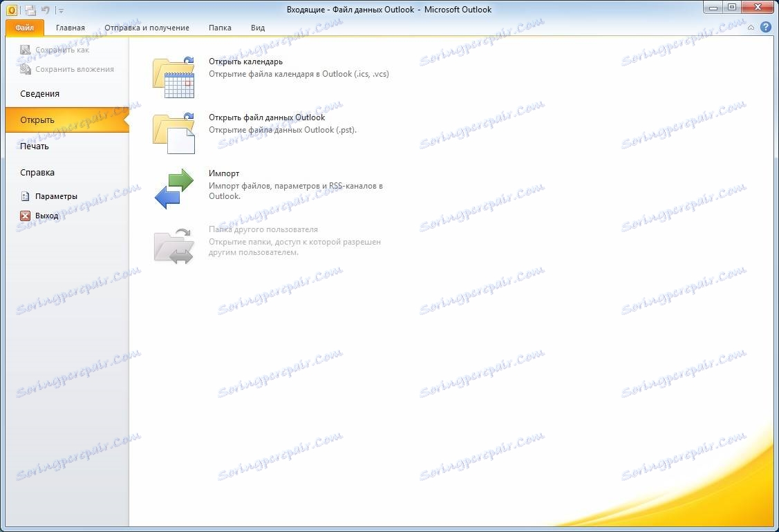Image resolution: width=779 pixels, height=532 pixels.
Task: Click the Outlook icon in the title bar
Action: tap(10, 9)
